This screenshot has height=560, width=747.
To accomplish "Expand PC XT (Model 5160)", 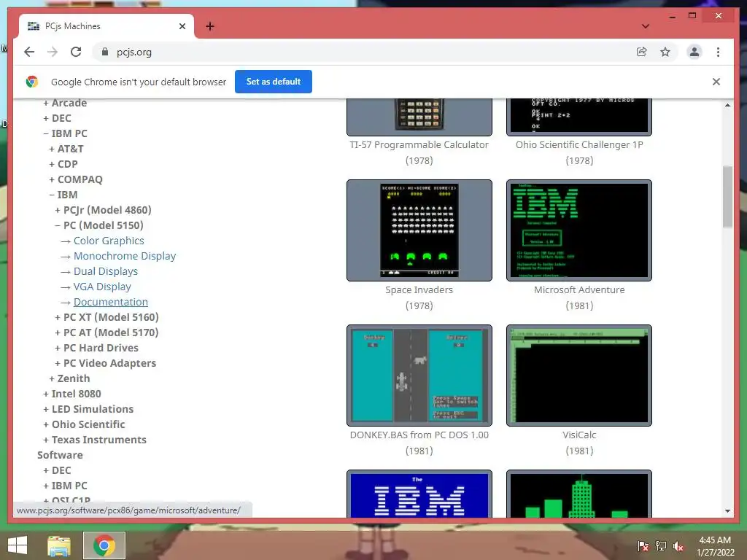I will coord(107,317).
